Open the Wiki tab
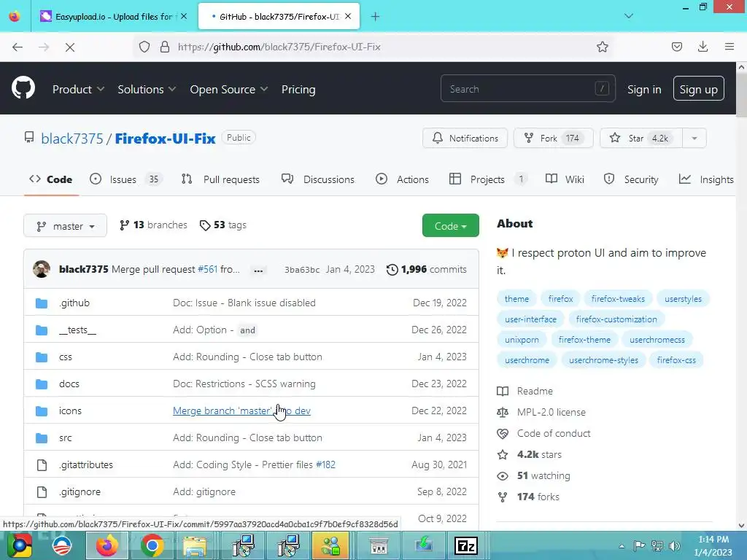747x560 pixels. pyautogui.click(x=565, y=179)
